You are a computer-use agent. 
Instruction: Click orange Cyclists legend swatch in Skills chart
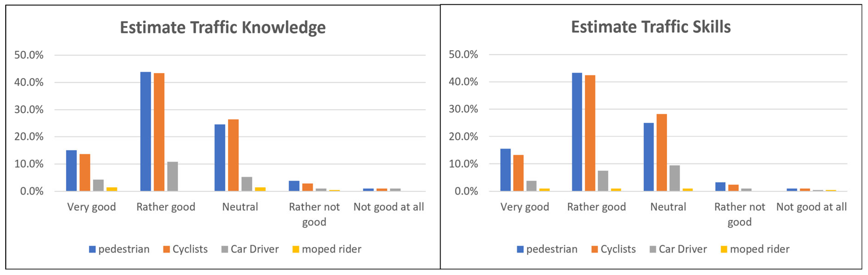[x=594, y=249]
